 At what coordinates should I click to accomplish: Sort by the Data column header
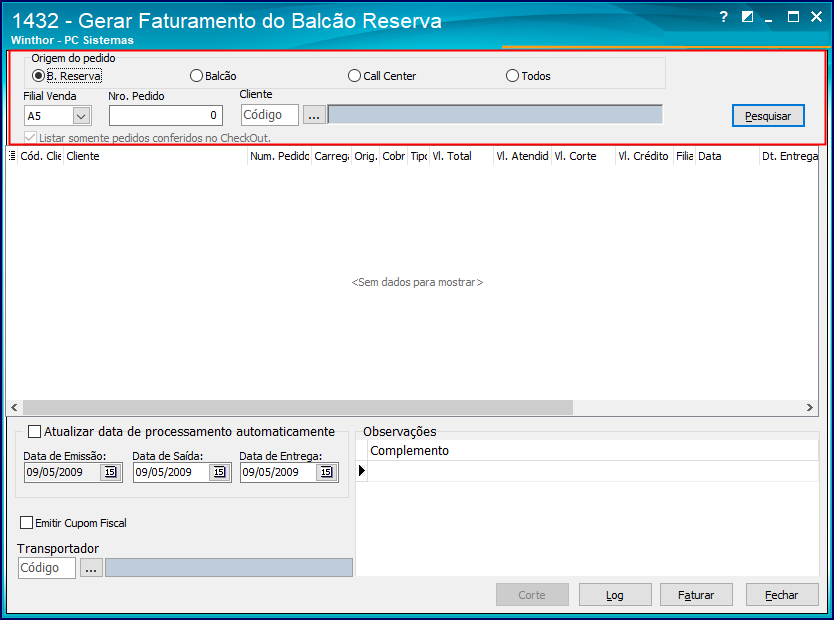pyautogui.click(x=727, y=156)
